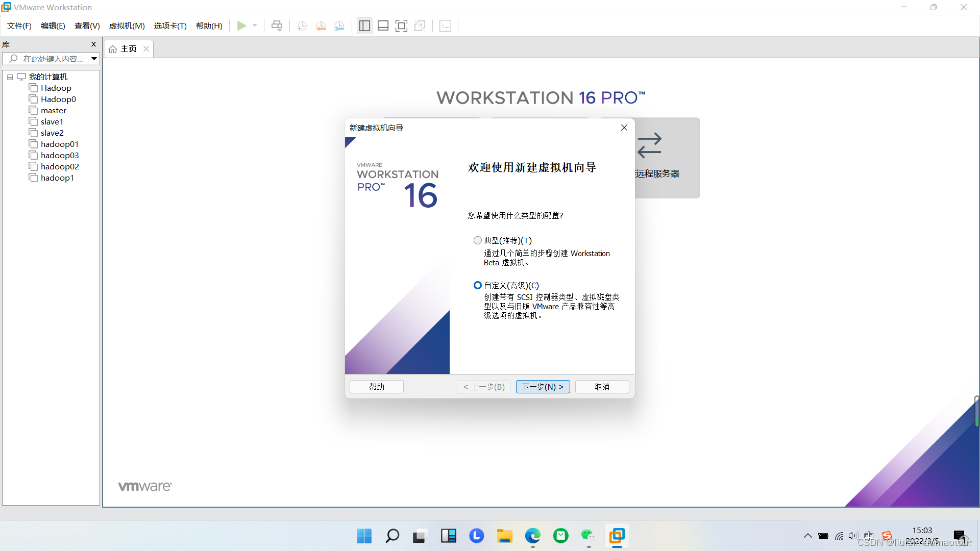The width and height of the screenshot is (980, 551).
Task: Open the 帮助(H) menu
Action: point(209,26)
